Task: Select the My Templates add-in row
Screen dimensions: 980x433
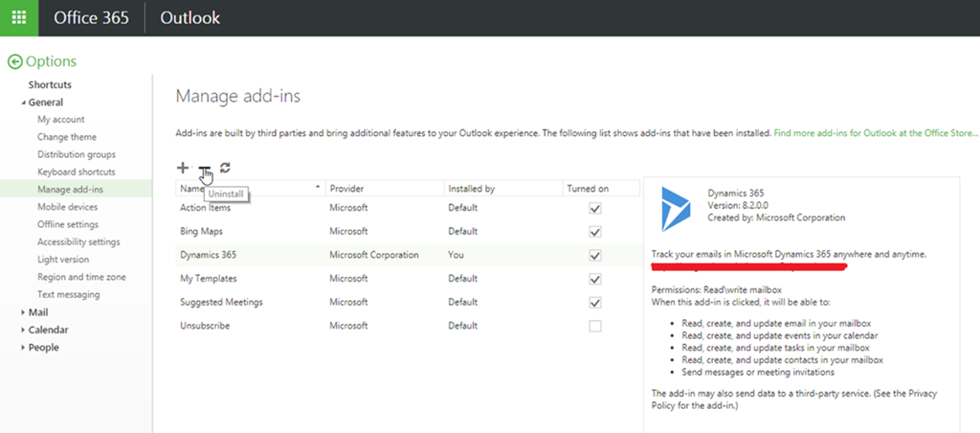Action: click(x=408, y=279)
